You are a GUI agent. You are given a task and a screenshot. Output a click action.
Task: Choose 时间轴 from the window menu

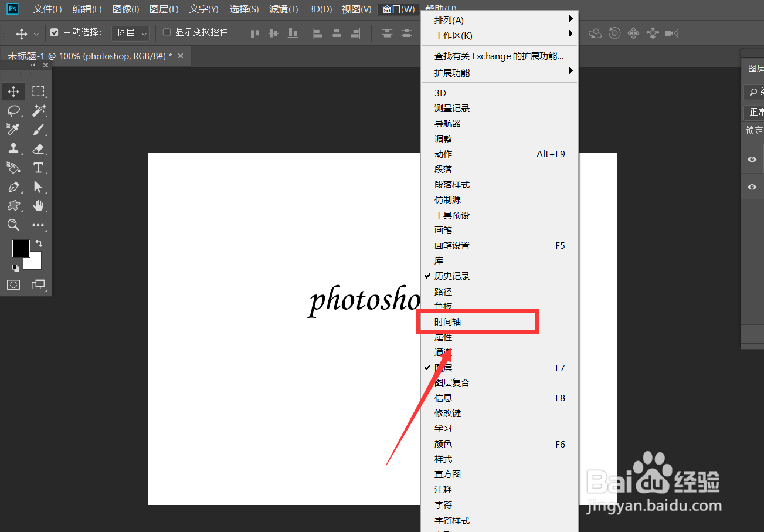500,322
